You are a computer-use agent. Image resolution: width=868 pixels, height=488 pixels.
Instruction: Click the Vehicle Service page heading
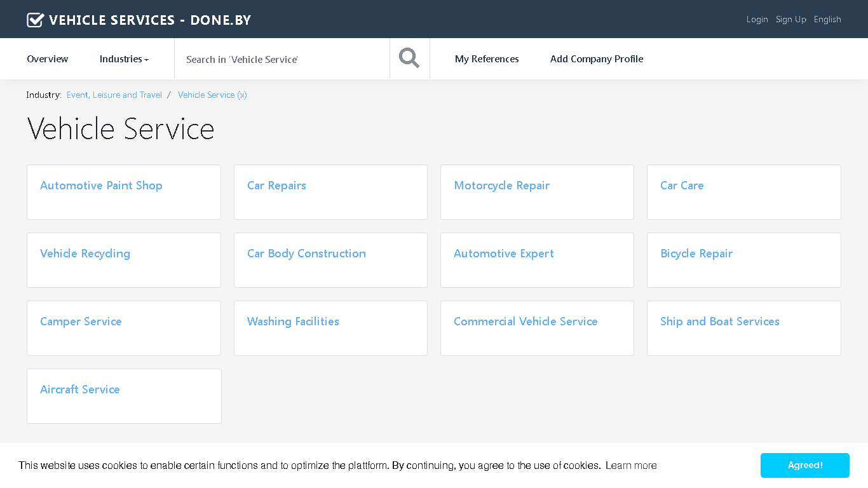(121, 129)
